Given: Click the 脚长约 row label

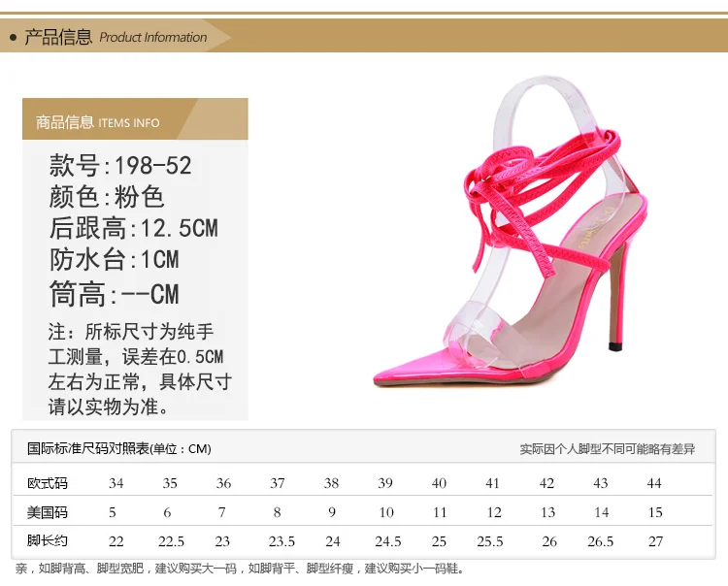Looking at the screenshot, I should coord(48,540).
